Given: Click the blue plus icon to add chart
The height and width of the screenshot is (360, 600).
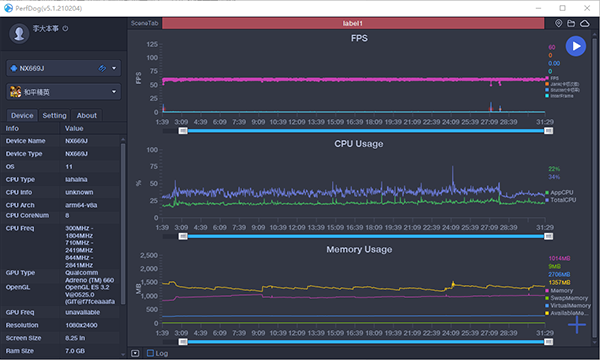Looking at the screenshot, I should pos(577,325).
